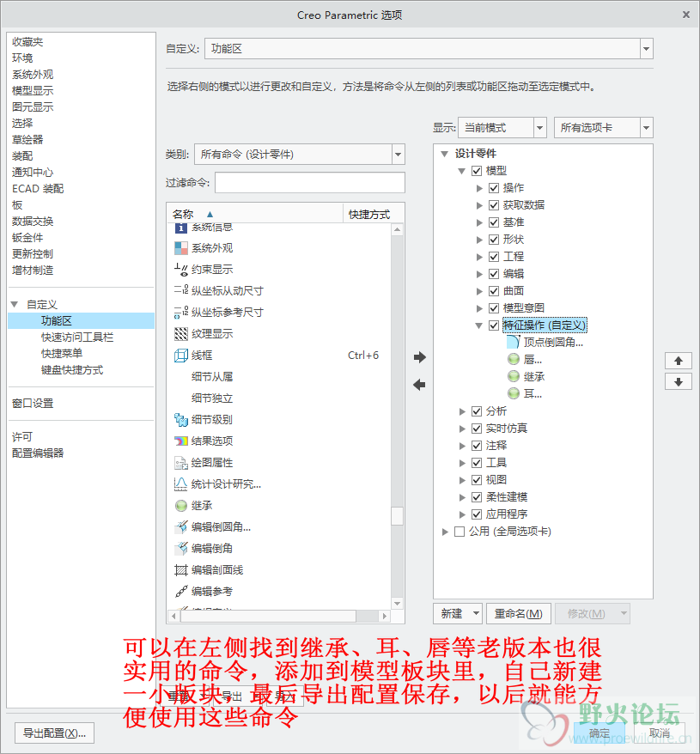This screenshot has width=700, height=754.
Task: Click the 线框 wireframe cube icon
Action: [181, 356]
